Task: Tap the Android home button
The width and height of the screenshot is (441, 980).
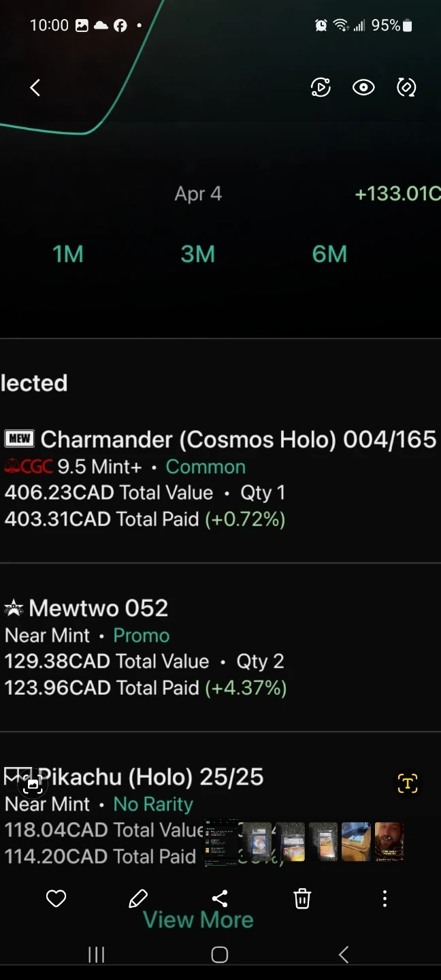Action: pos(219,955)
